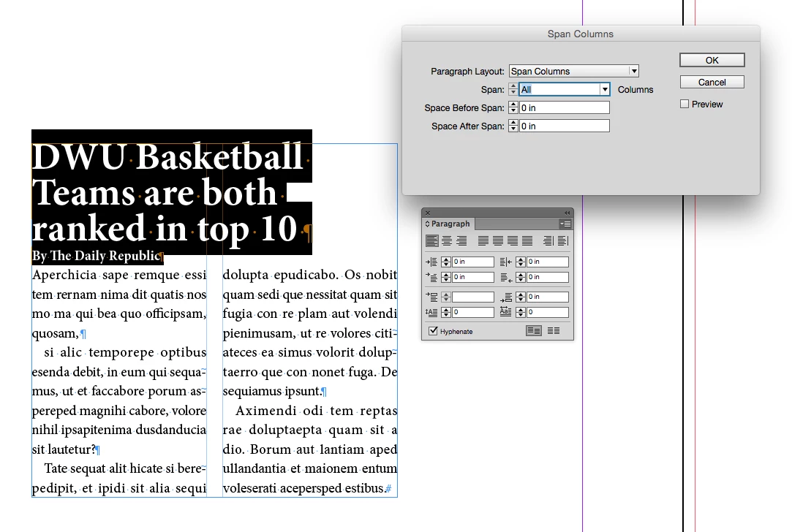Click the First Line Left Indent stepper
Screen dimensions: 792x532
pos(445,277)
